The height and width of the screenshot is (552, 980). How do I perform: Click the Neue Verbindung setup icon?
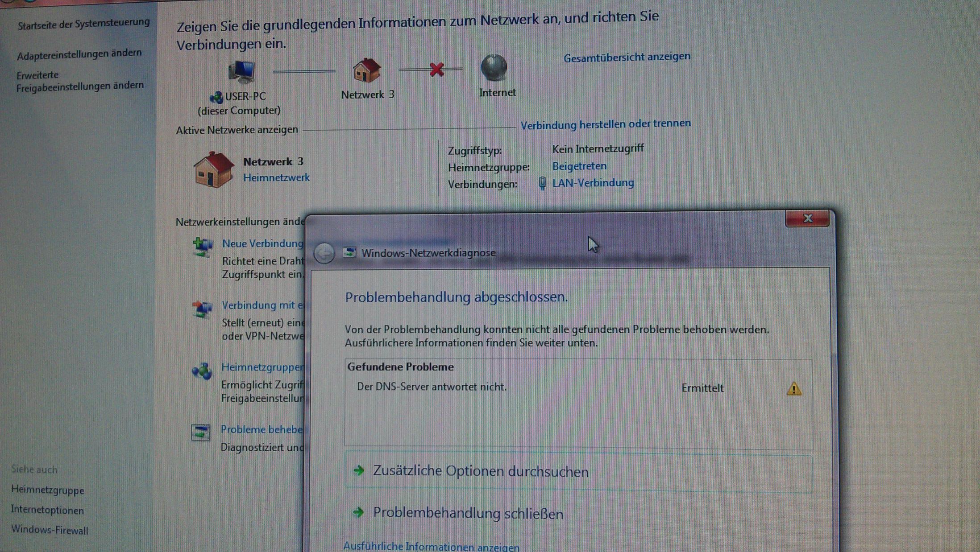pyautogui.click(x=202, y=247)
